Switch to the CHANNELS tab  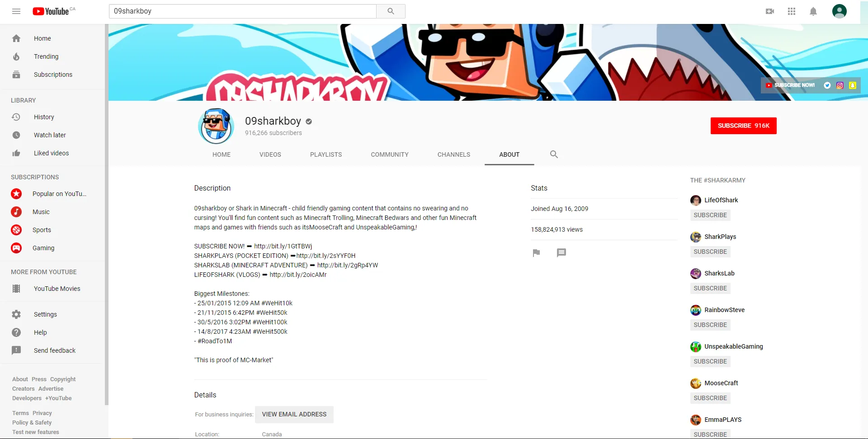454,154
